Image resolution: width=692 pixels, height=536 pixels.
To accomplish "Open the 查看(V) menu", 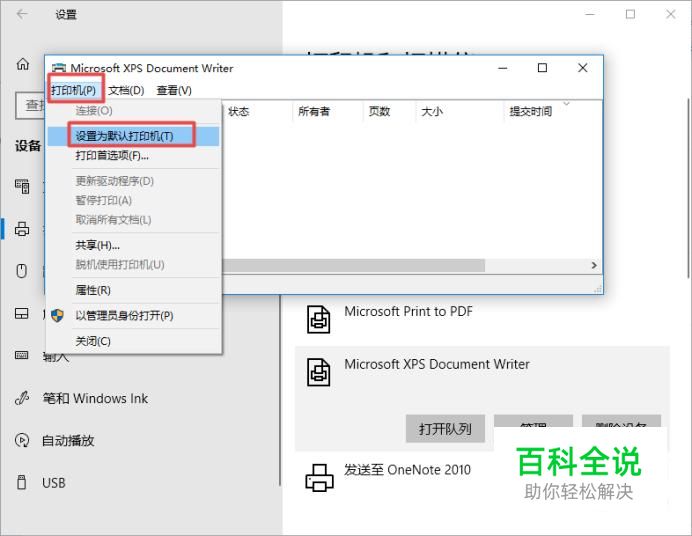I will 174,90.
